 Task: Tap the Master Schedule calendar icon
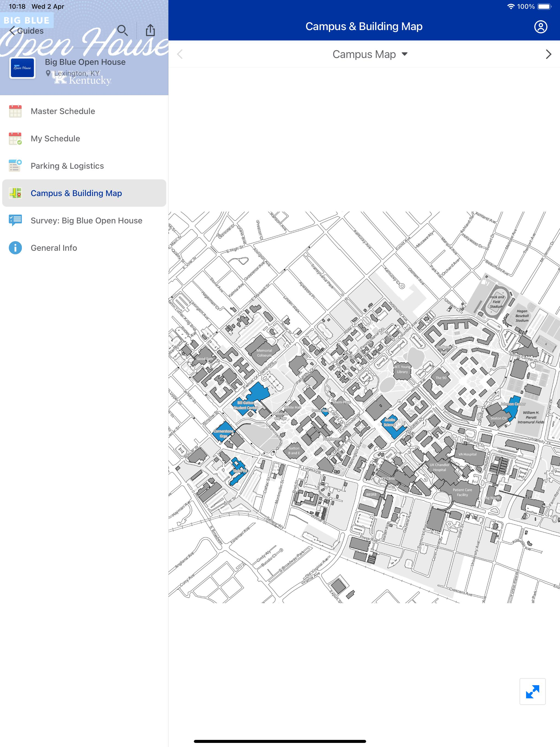[x=15, y=111]
